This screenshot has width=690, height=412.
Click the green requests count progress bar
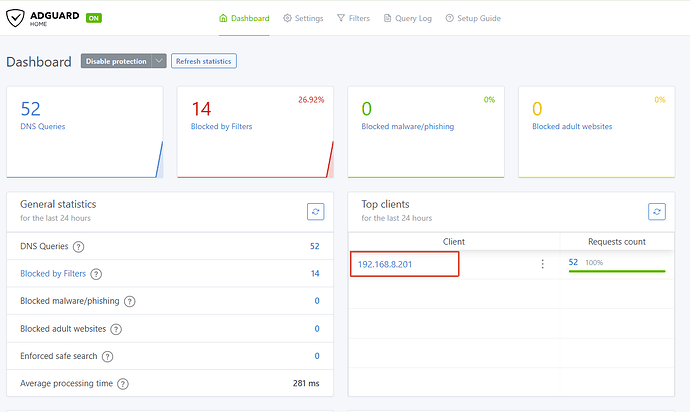tap(617, 271)
